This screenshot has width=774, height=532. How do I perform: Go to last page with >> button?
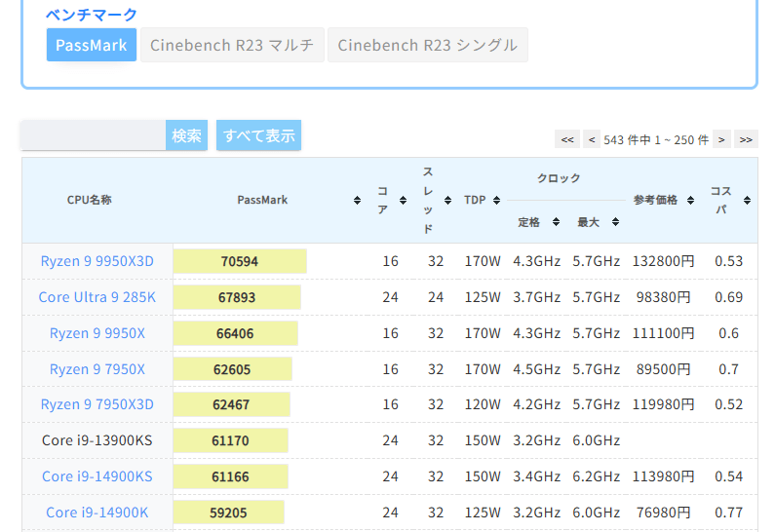tap(746, 139)
